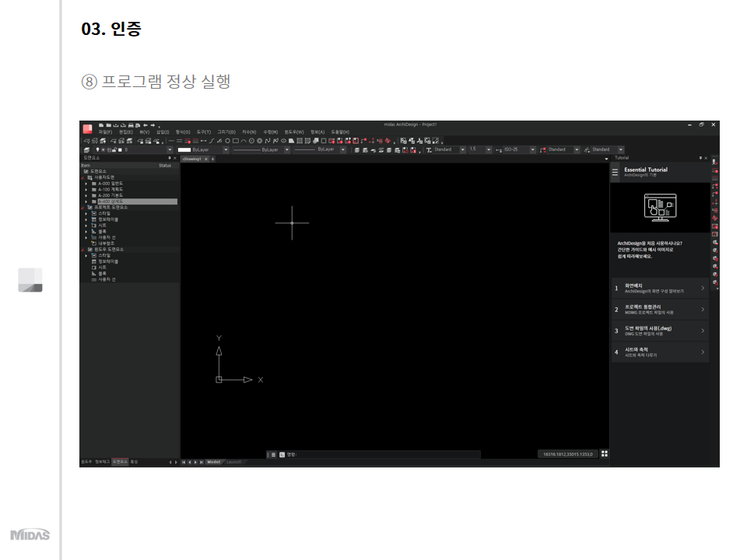
Task: Click the coordinates readout in status bar
Action: pos(568,454)
